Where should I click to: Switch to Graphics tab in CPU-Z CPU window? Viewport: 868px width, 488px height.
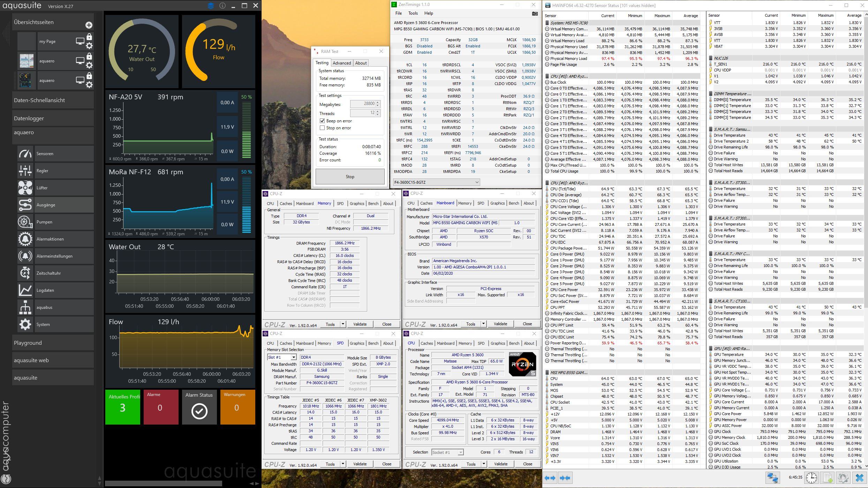(x=498, y=343)
